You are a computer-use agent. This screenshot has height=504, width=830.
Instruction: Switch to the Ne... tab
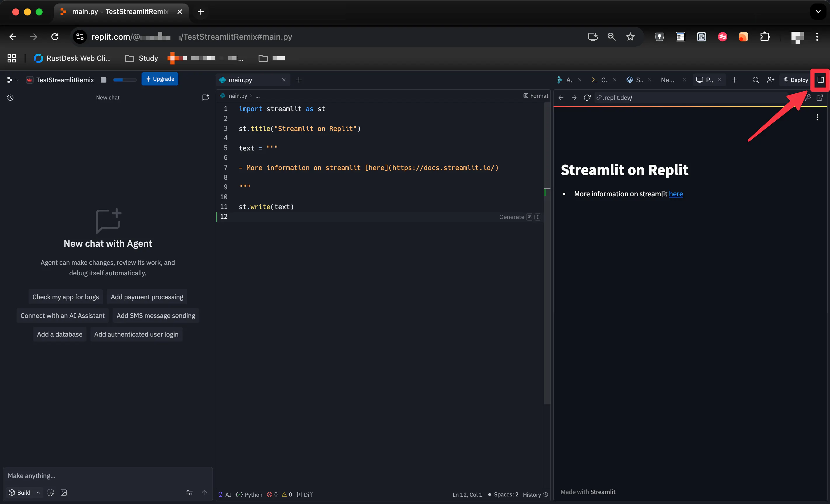point(668,80)
